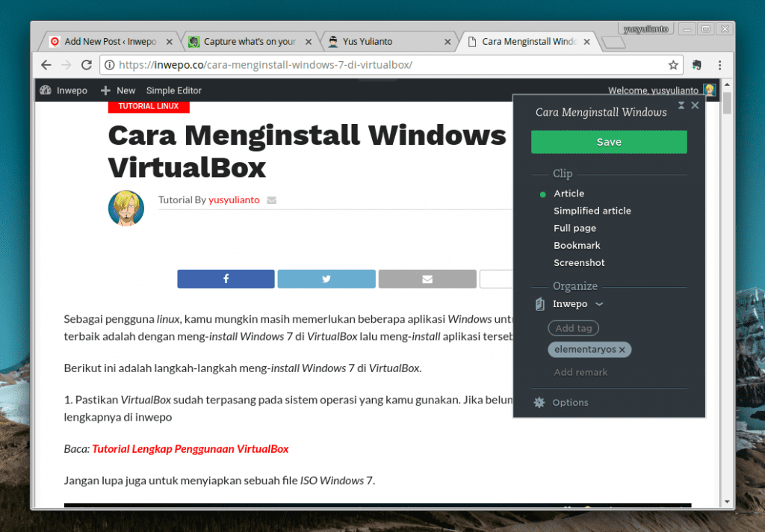Viewport: 765px width, 532px height.
Task: Select the Bookmark clip option
Action: [x=577, y=246]
